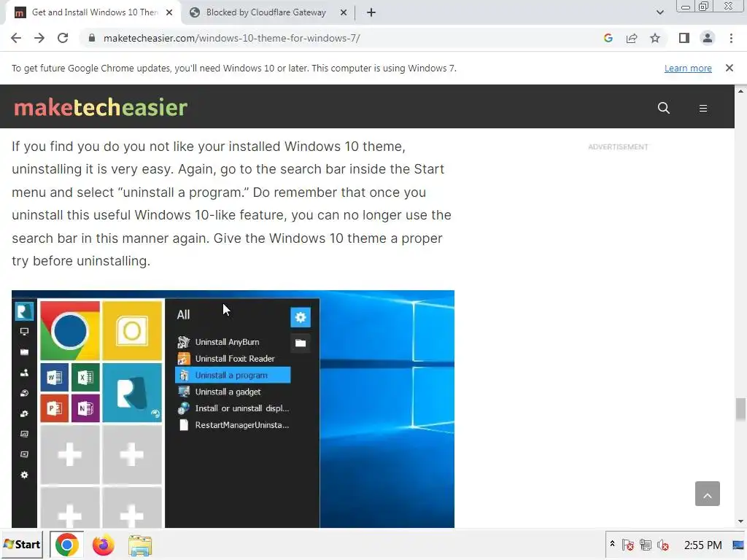Click the Show desktop button
The width and height of the screenshot is (747, 560).
pyautogui.click(x=739, y=545)
